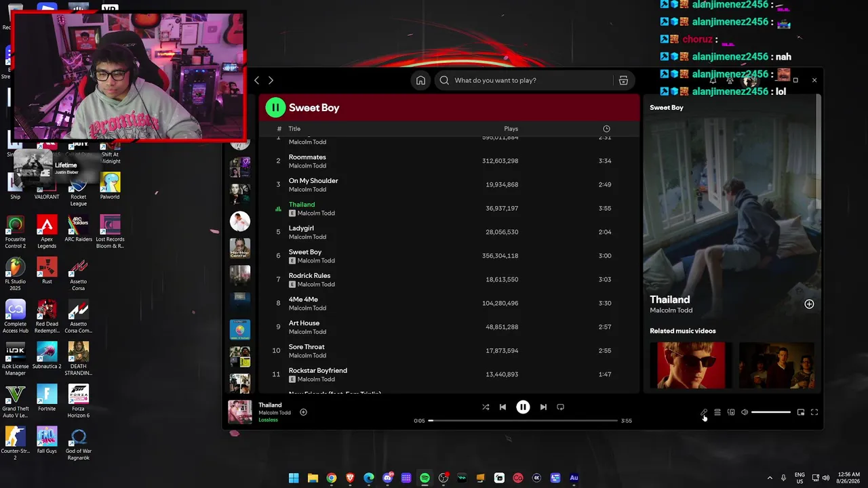The width and height of the screenshot is (868, 488).
Task: Sort by the duration clock column icon
Action: [x=606, y=129]
